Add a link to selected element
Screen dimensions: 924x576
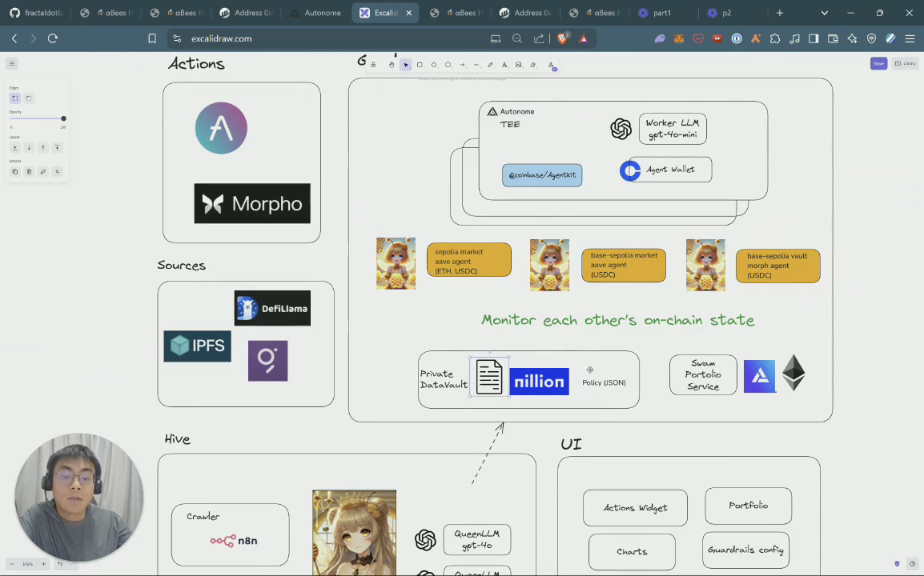click(43, 172)
